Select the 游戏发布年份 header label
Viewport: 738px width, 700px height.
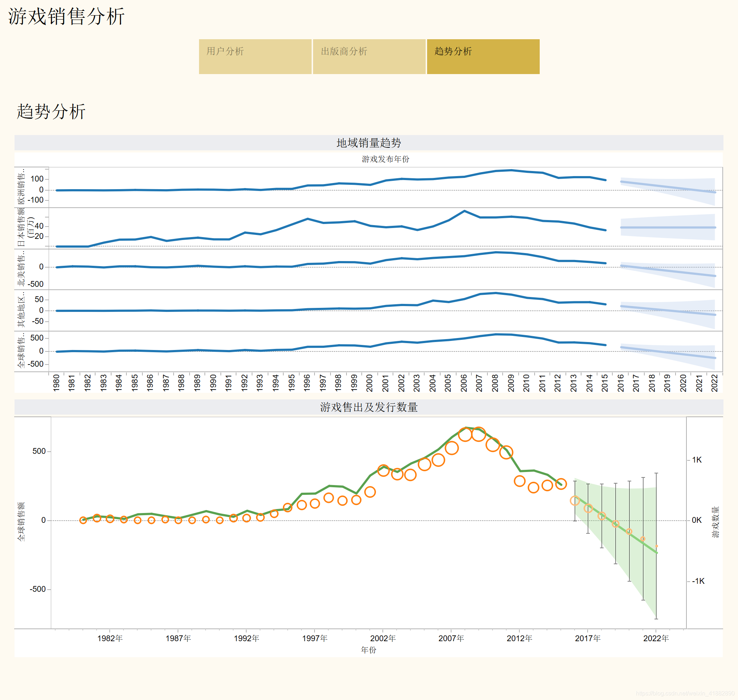(385, 159)
